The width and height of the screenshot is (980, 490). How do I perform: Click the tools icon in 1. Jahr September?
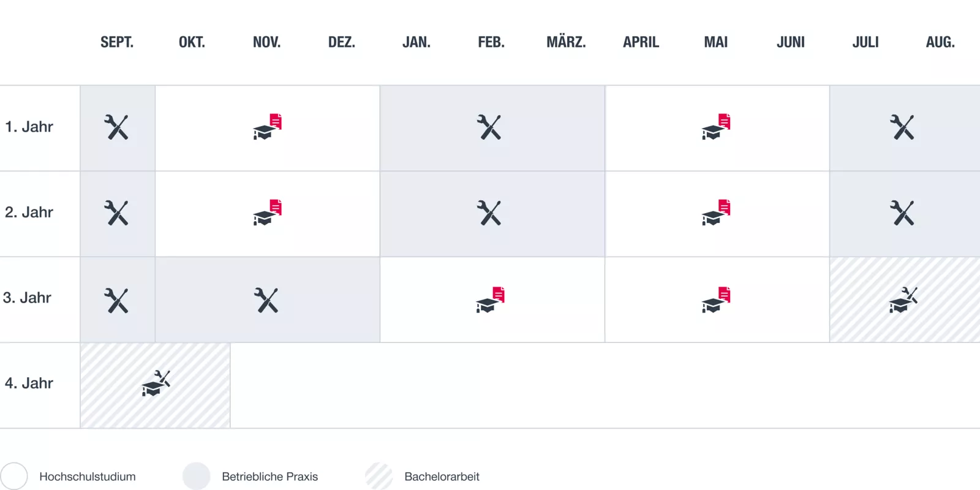point(116,127)
